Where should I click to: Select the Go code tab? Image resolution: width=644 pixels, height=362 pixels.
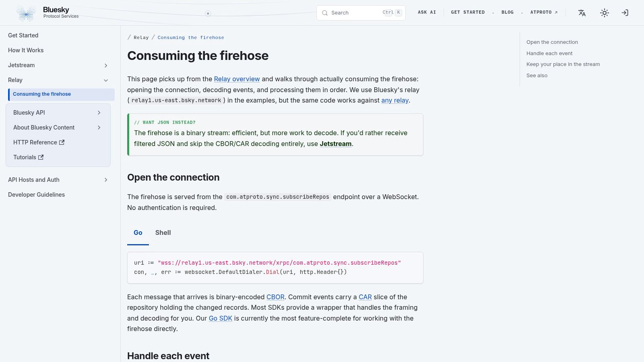click(x=138, y=232)
